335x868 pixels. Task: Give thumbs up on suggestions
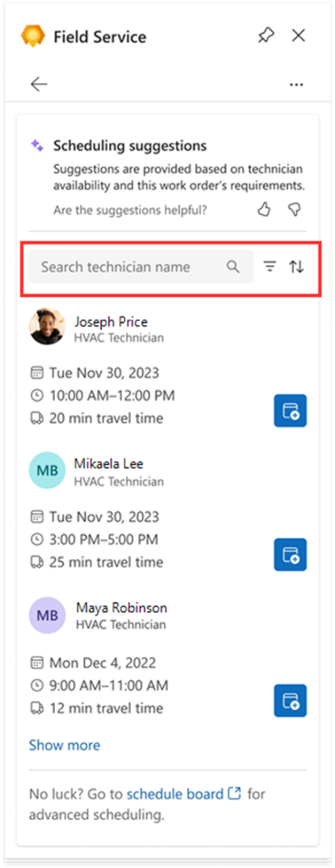pos(264,210)
